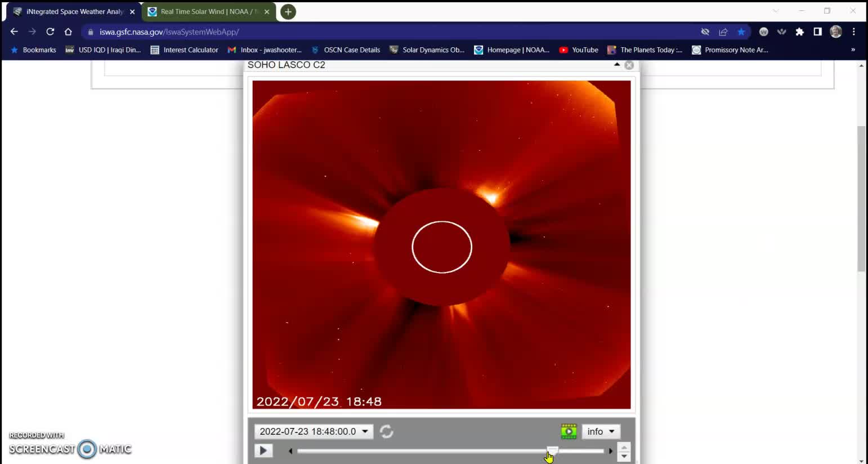Open the info dropdown menu
The height and width of the screenshot is (464, 868).
(601, 431)
